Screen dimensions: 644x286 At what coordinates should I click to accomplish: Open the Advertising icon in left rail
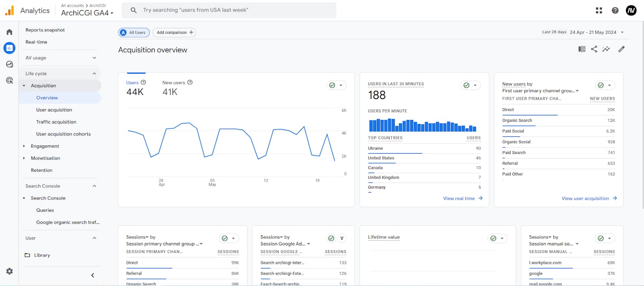click(x=9, y=80)
